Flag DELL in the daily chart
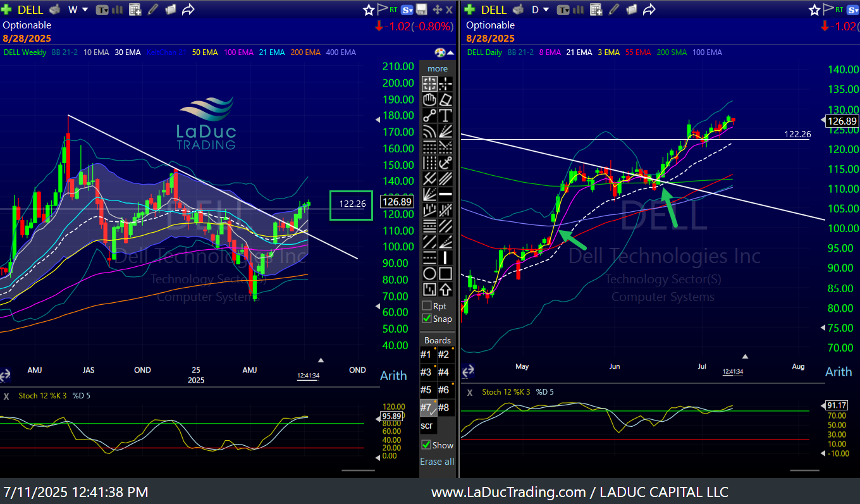Image resolution: width=860 pixels, height=504 pixels. click(x=829, y=9)
